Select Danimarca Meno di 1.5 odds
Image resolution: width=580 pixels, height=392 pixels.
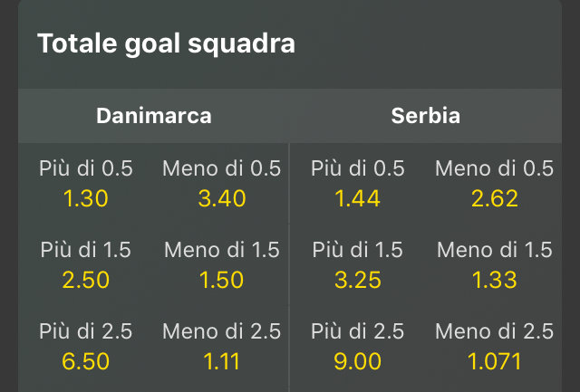[x=221, y=265]
